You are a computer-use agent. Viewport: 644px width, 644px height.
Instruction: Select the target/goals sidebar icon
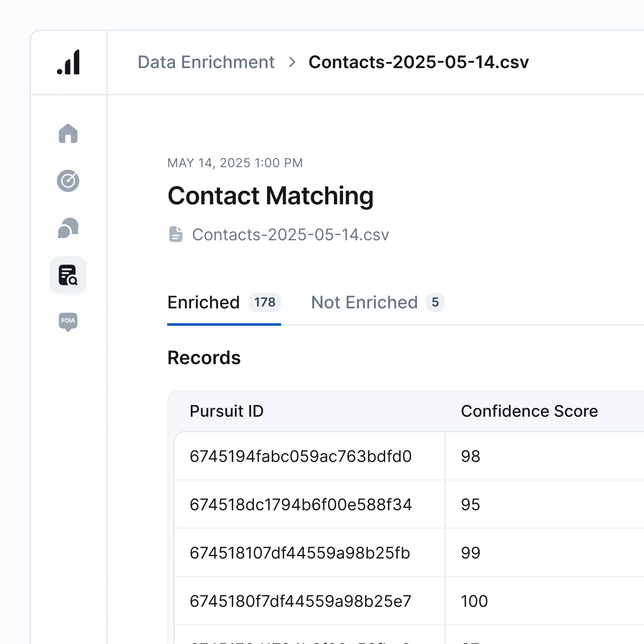pyautogui.click(x=68, y=181)
